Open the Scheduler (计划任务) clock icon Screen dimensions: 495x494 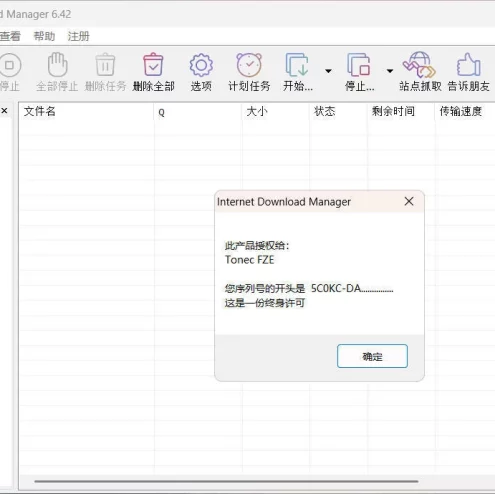coord(249,65)
